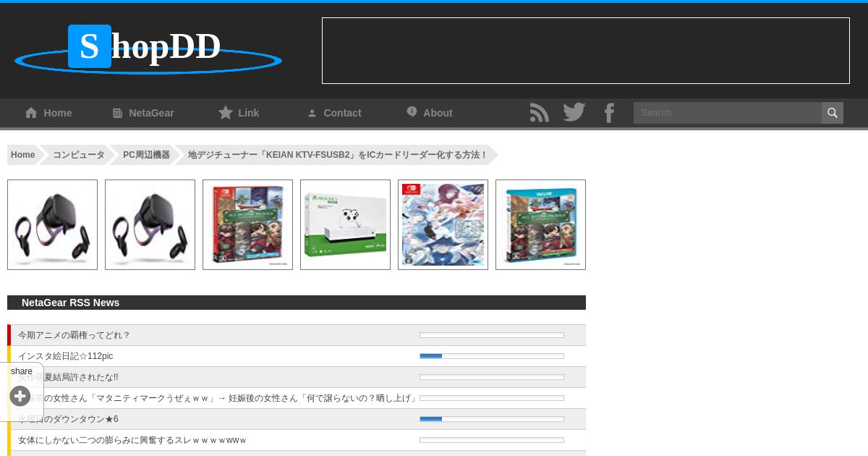The height and width of the screenshot is (456, 868).
Task: Go to Home in navigation bar
Action: [48, 113]
